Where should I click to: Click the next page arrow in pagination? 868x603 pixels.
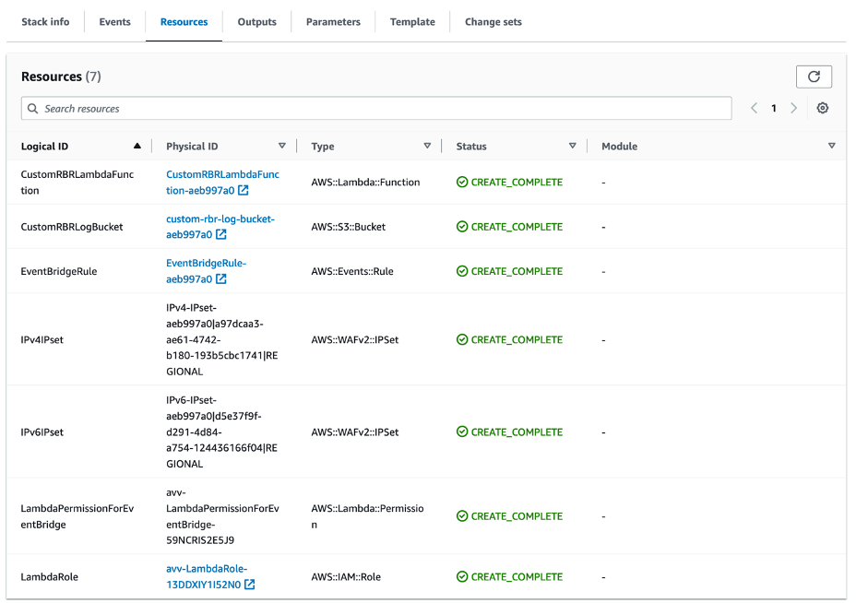tap(793, 108)
